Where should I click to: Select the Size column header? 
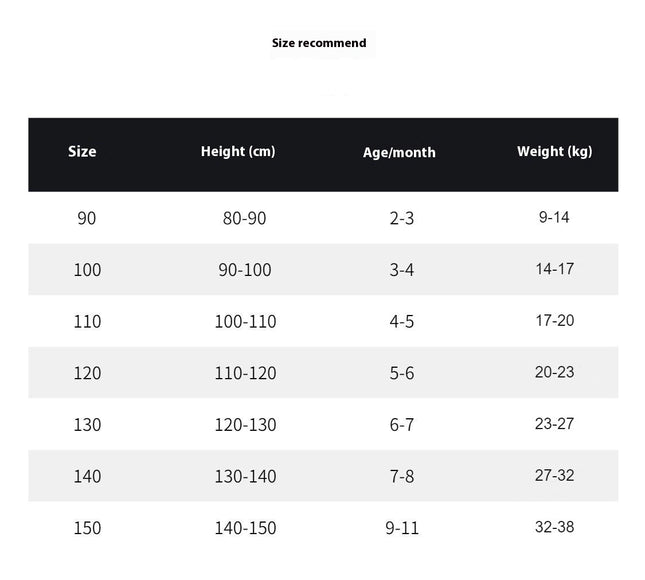point(82,151)
